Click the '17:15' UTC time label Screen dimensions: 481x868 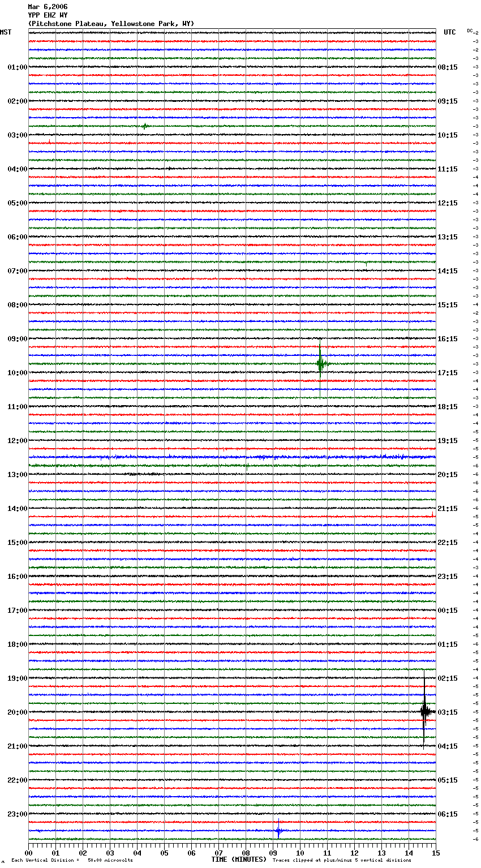448,373
